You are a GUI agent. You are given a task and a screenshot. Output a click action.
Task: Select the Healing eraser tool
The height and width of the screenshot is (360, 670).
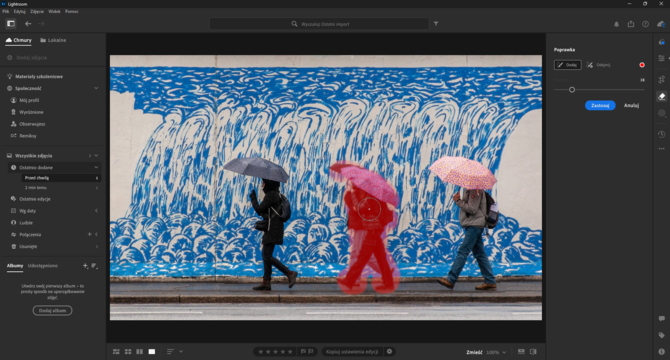(661, 97)
